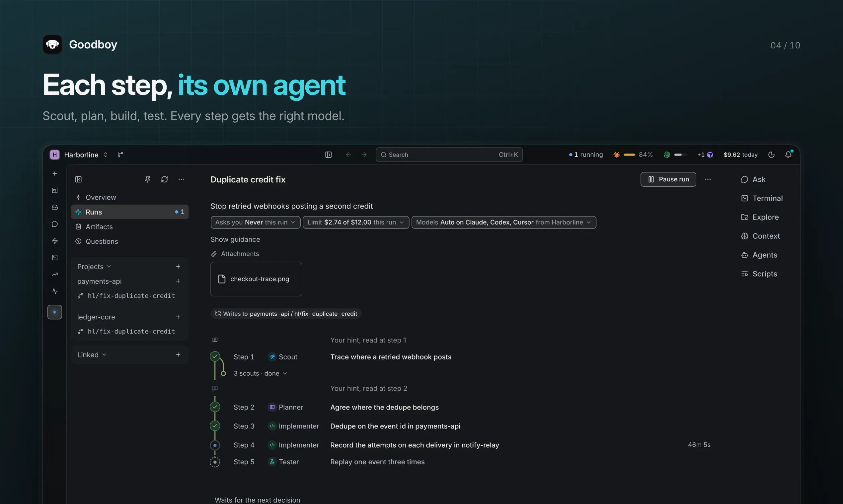Open the Models Auto dropdown
This screenshot has height=504, width=843.
point(504,223)
